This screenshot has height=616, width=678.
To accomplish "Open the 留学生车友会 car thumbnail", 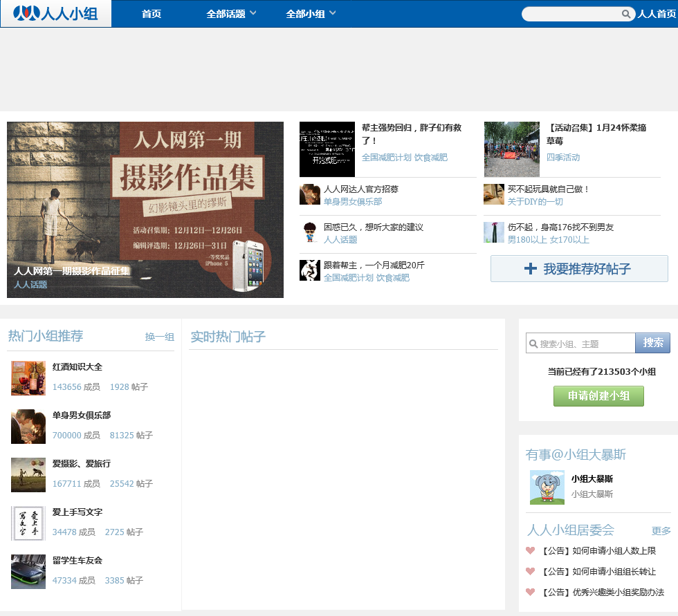I will [x=28, y=572].
